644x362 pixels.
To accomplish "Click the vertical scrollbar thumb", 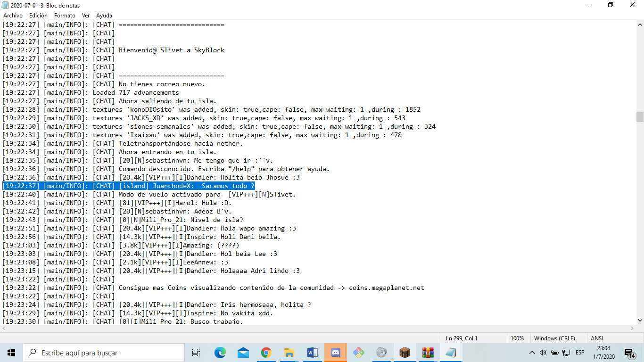I will pyautogui.click(x=640, y=116).
